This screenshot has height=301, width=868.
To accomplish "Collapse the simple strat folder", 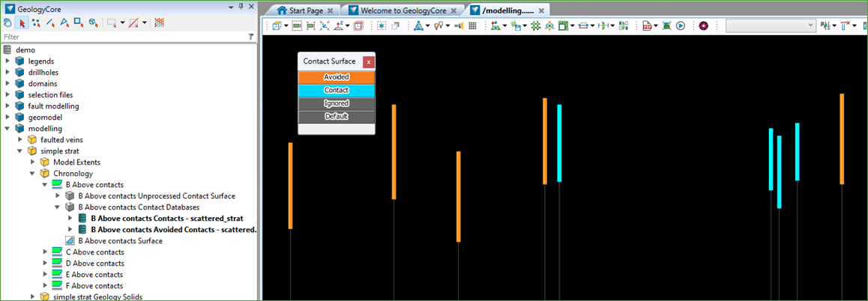I will pyautogui.click(x=20, y=151).
